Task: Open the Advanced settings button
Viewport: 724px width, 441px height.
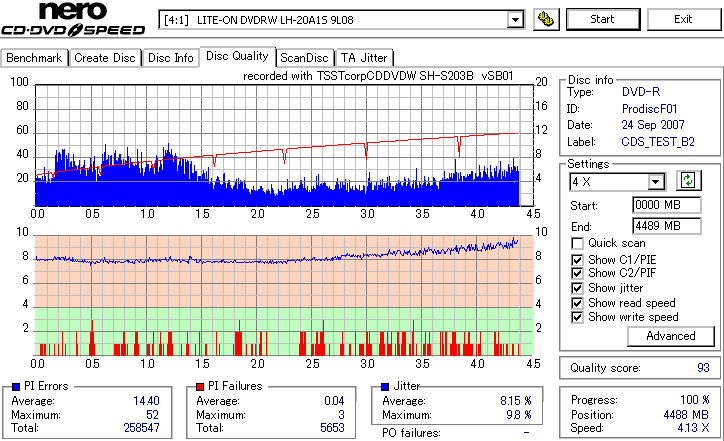Action: tap(670, 336)
